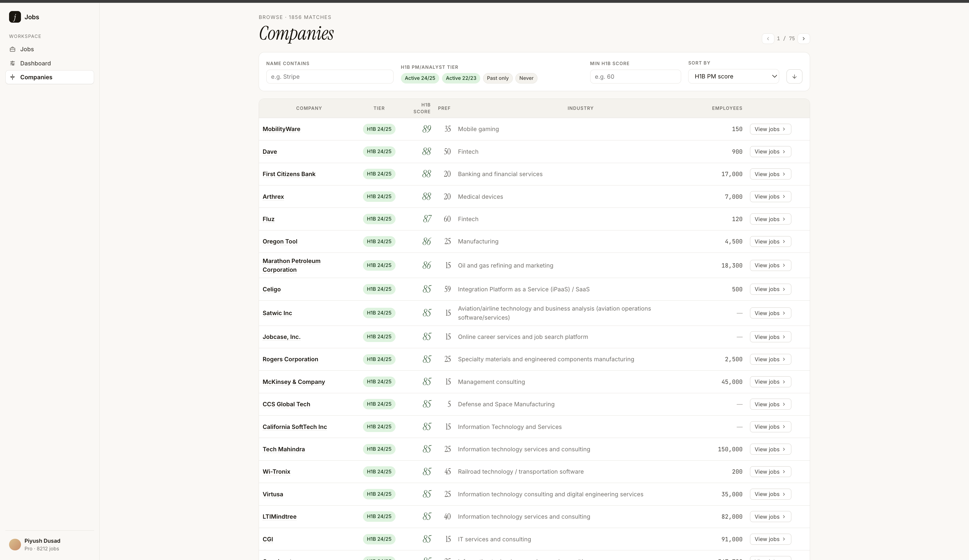Open the Celigo company link
The image size is (969, 560).
pos(271,289)
